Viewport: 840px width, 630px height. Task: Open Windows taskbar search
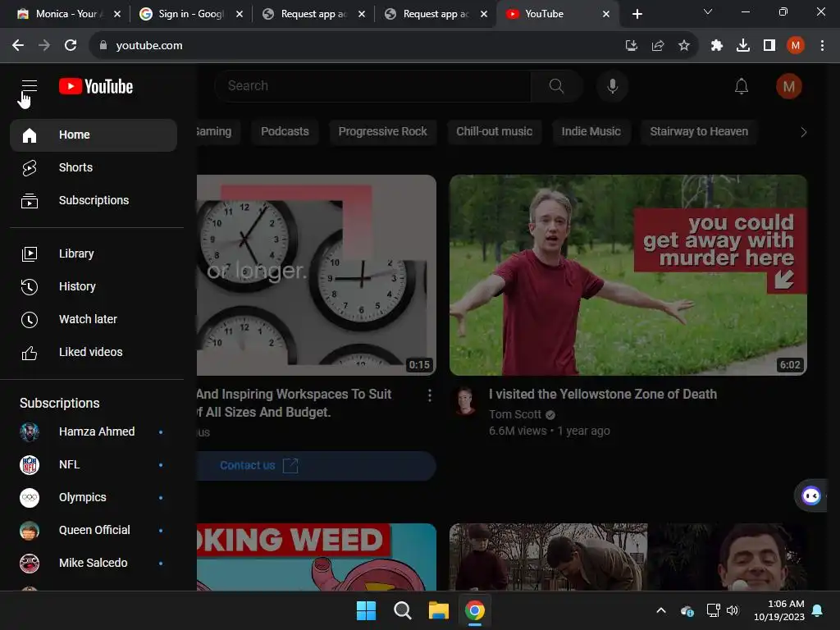pyautogui.click(x=402, y=610)
